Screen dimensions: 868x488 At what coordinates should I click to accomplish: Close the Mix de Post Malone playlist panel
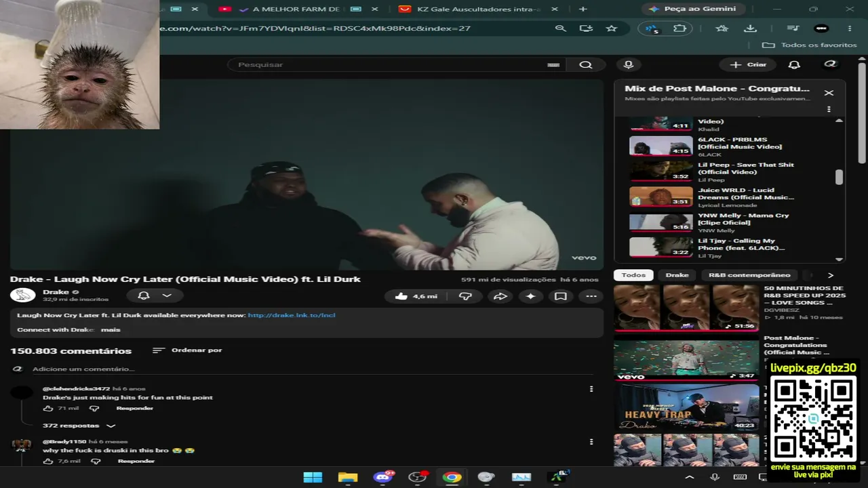coord(829,93)
